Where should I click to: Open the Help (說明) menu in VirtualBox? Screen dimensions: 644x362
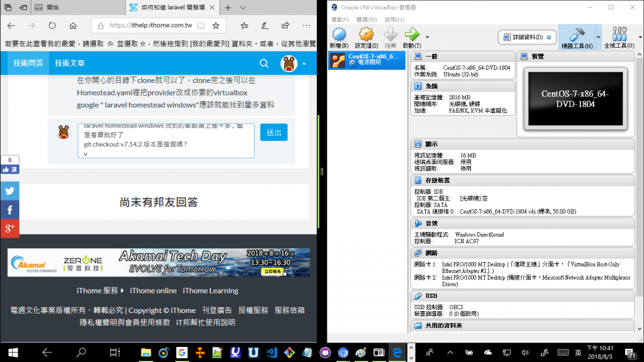[x=394, y=19]
